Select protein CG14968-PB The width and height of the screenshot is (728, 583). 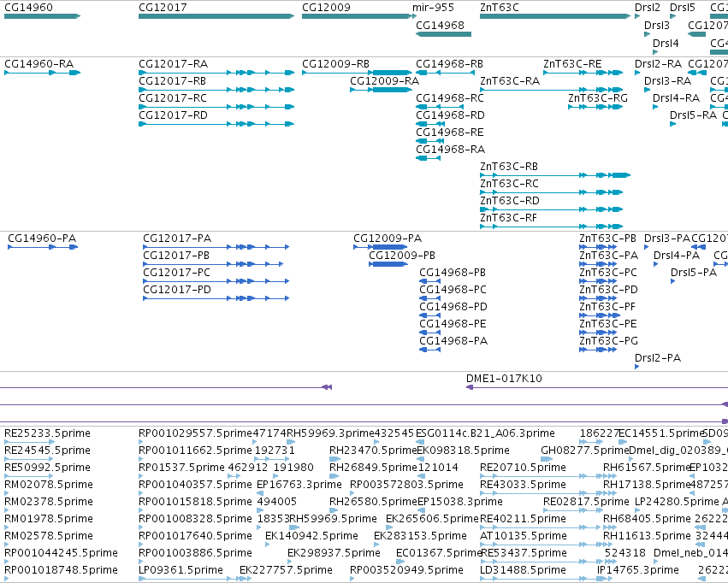(453, 272)
